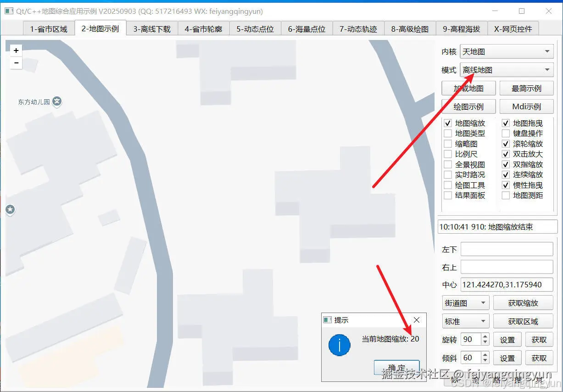
Task: Open the 6-海量点位 tab
Action: pos(307,28)
